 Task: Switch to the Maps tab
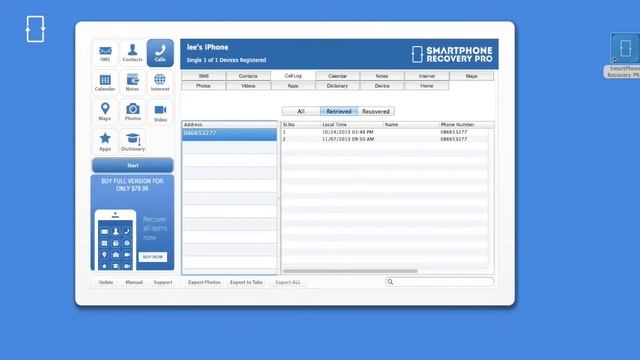click(x=471, y=76)
